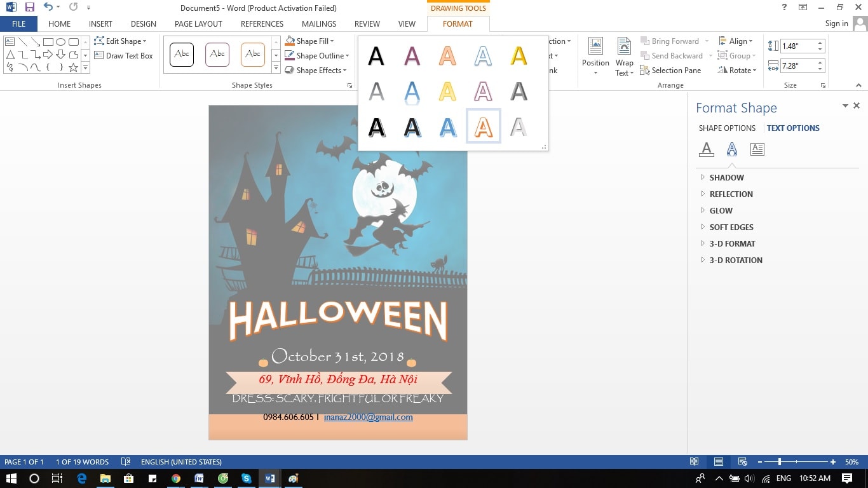Click the Undo arrow icon

click(x=48, y=8)
